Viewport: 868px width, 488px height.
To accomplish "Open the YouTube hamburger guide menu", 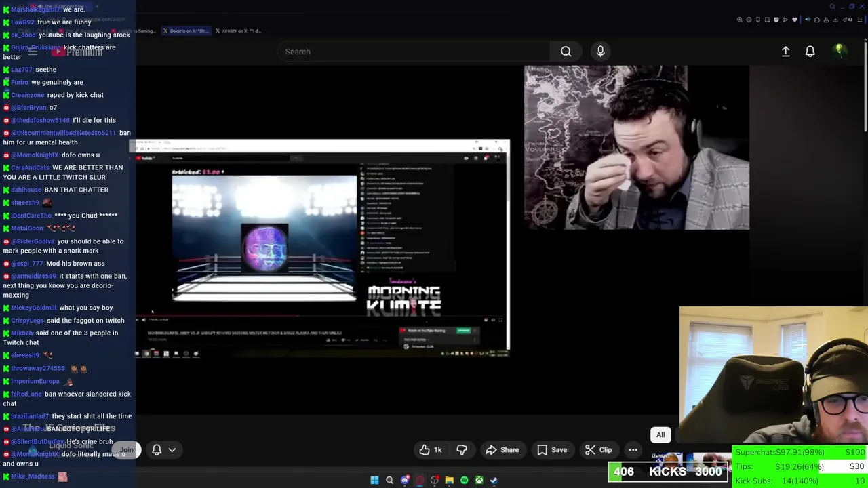I will [32, 52].
